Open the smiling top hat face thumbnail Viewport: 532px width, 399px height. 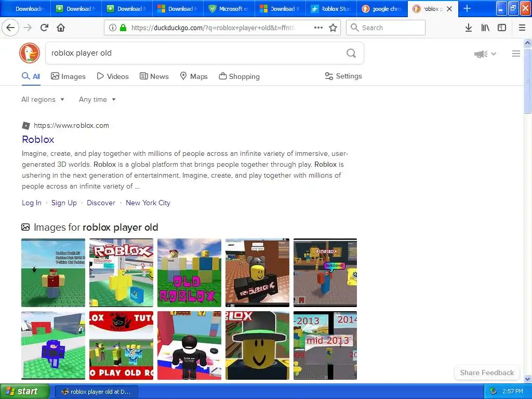click(x=257, y=345)
